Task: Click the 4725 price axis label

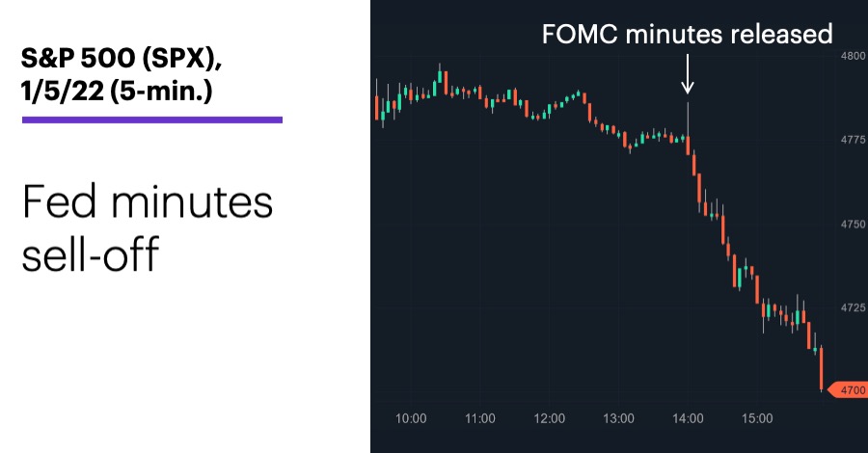Action: point(854,307)
